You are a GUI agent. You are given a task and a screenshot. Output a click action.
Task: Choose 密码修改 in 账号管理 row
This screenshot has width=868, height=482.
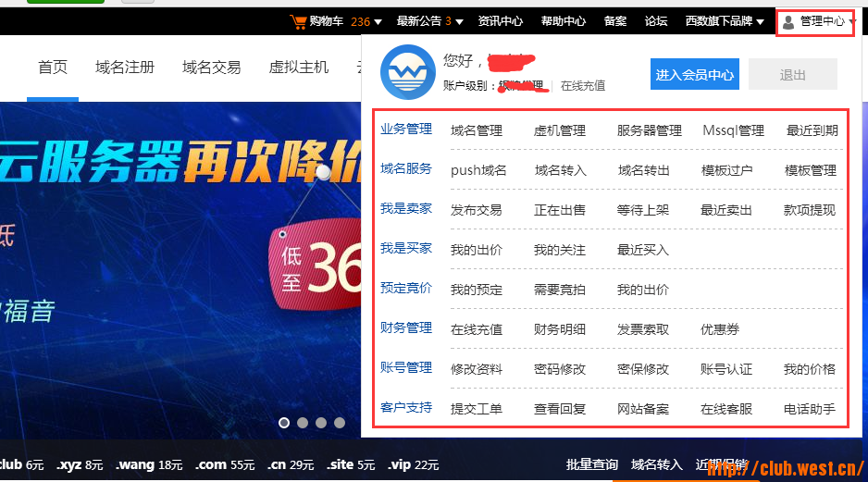pos(560,369)
